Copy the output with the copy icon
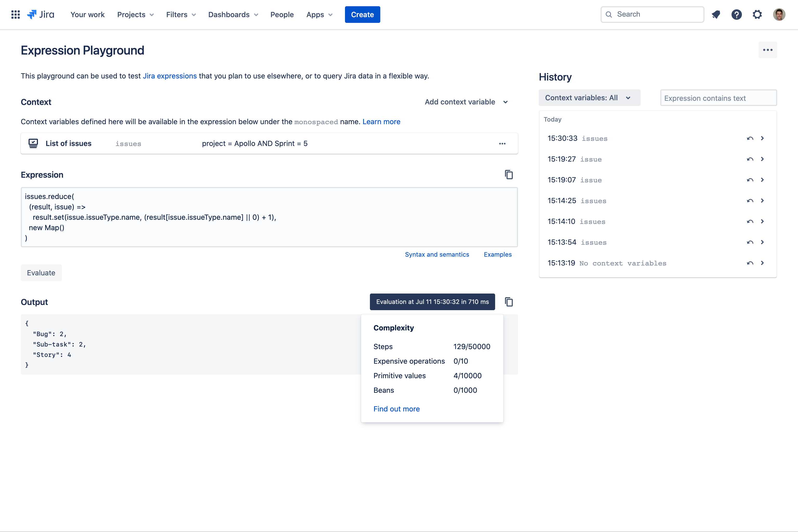Viewport: 798px width, 532px height. (509, 302)
